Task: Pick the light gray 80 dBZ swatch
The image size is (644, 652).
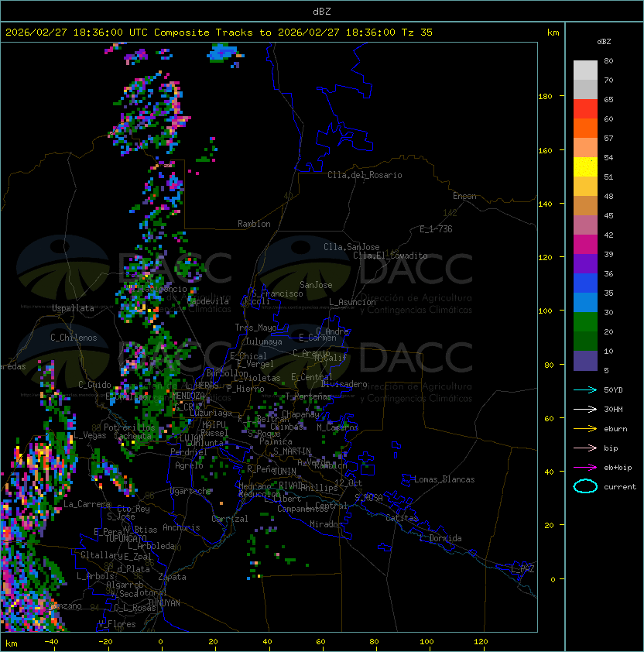Action: (585, 70)
